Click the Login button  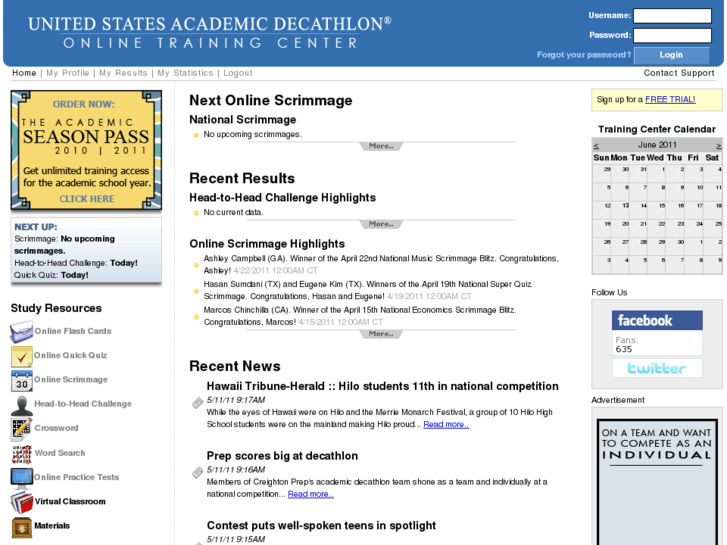click(671, 55)
